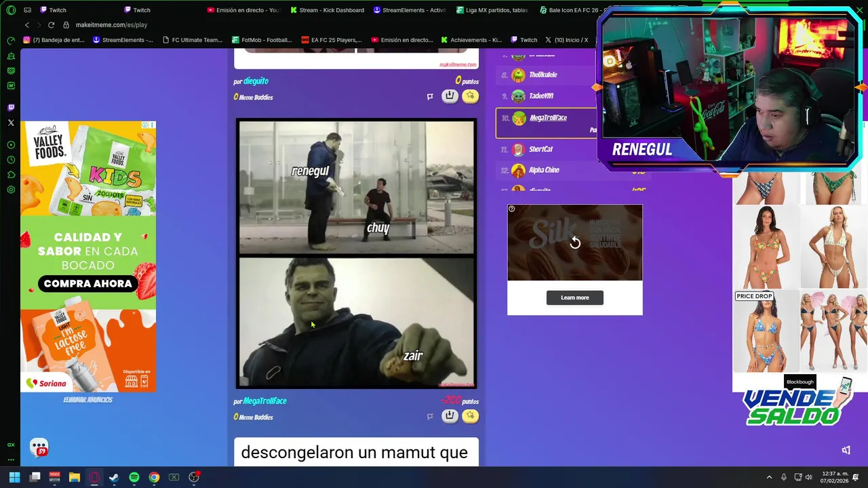The width and height of the screenshot is (868, 488).
Task: Switch to Emisión en directo YouTube tab
Action: (x=243, y=10)
